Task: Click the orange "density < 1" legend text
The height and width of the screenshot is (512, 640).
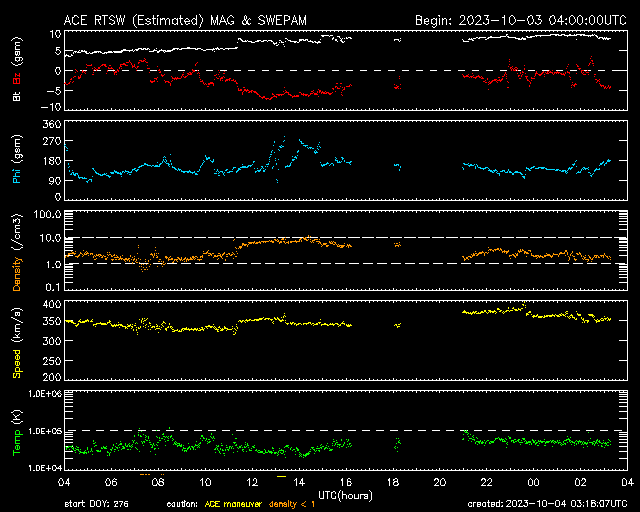Action: coord(292,504)
